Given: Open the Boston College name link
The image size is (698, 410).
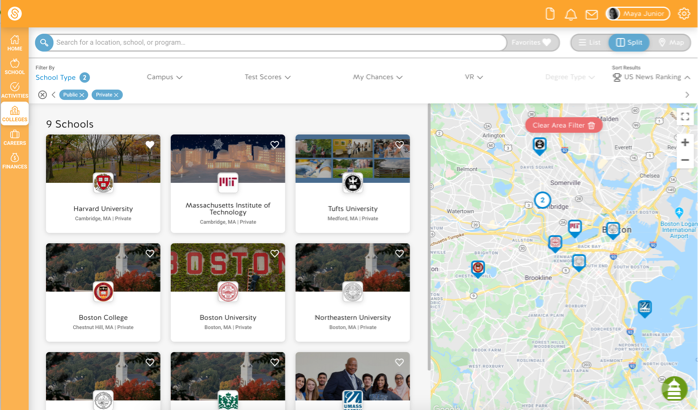Looking at the screenshot, I should click(x=103, y=317).
